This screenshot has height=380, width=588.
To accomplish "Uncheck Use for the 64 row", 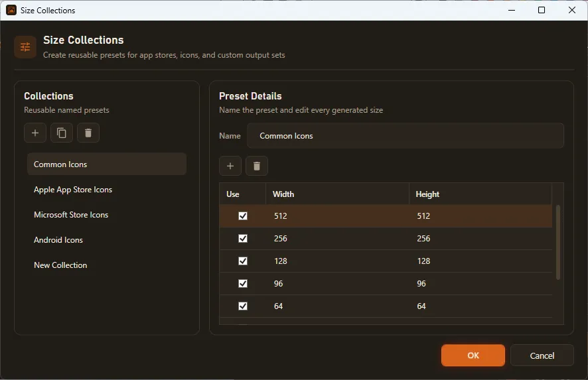I will tap(243, 306).
